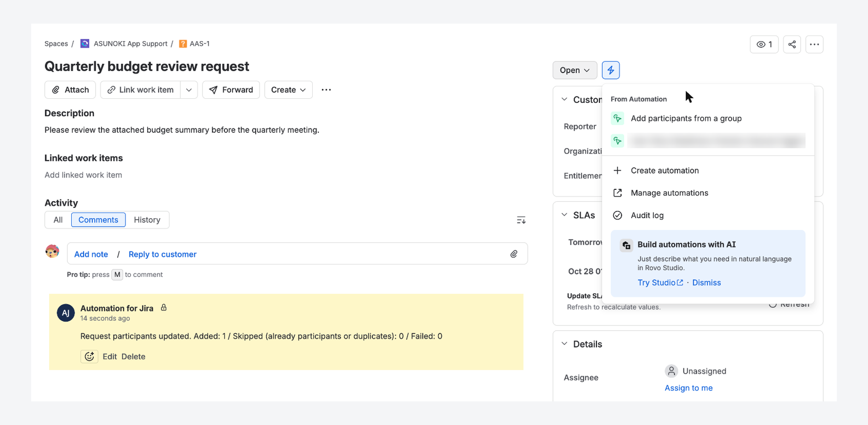
Task: Click Add linked work item text
Action: (x=83, y=175)
